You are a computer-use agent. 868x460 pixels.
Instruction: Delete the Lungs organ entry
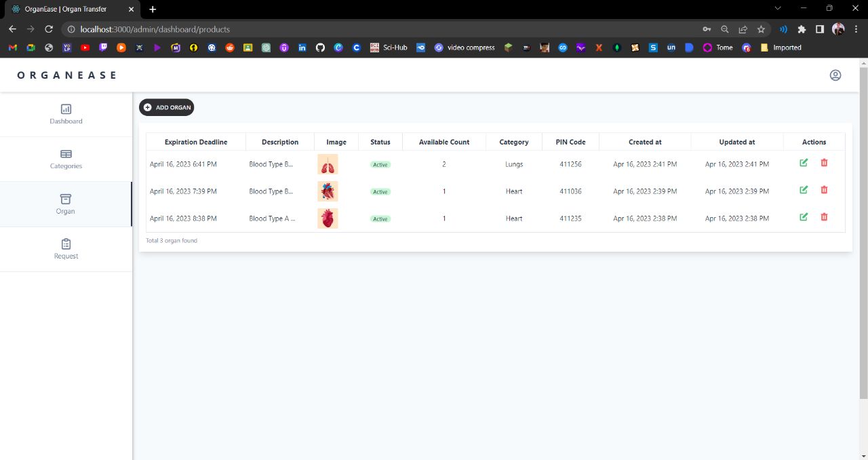point(824,163)
